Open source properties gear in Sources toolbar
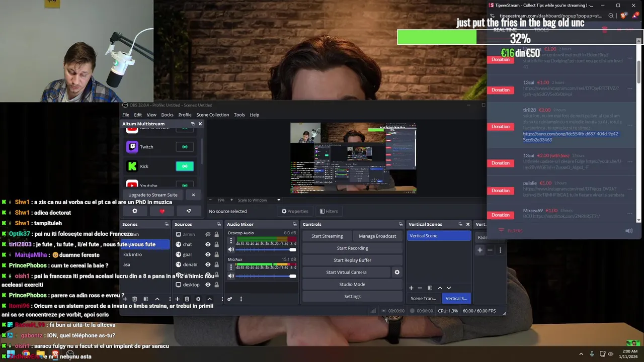 [x=198, y=299]
